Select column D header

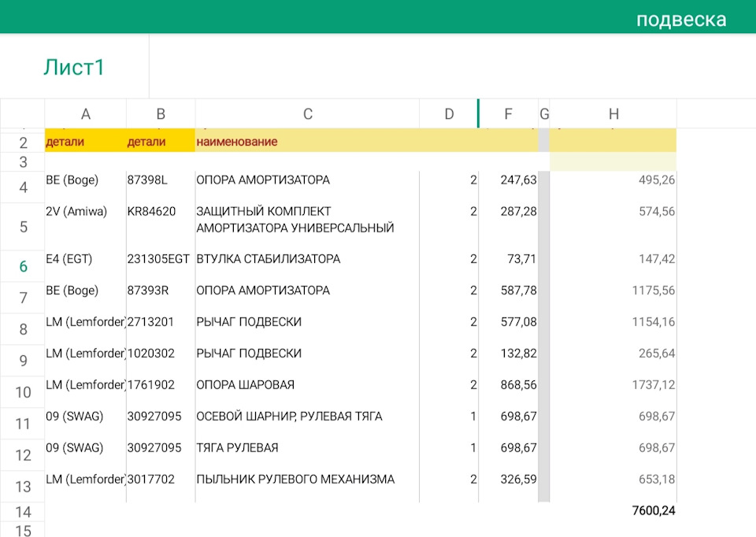[x=449, y=114]
